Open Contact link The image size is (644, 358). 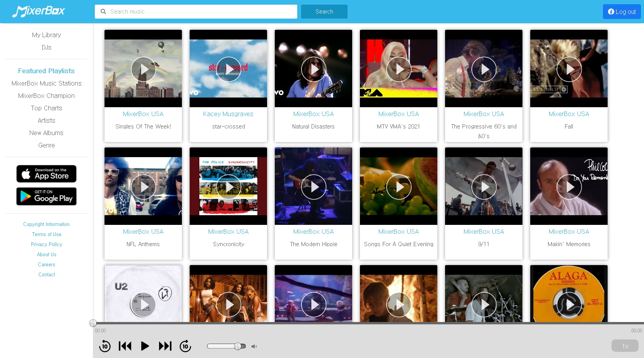click(x=46, y=274)
